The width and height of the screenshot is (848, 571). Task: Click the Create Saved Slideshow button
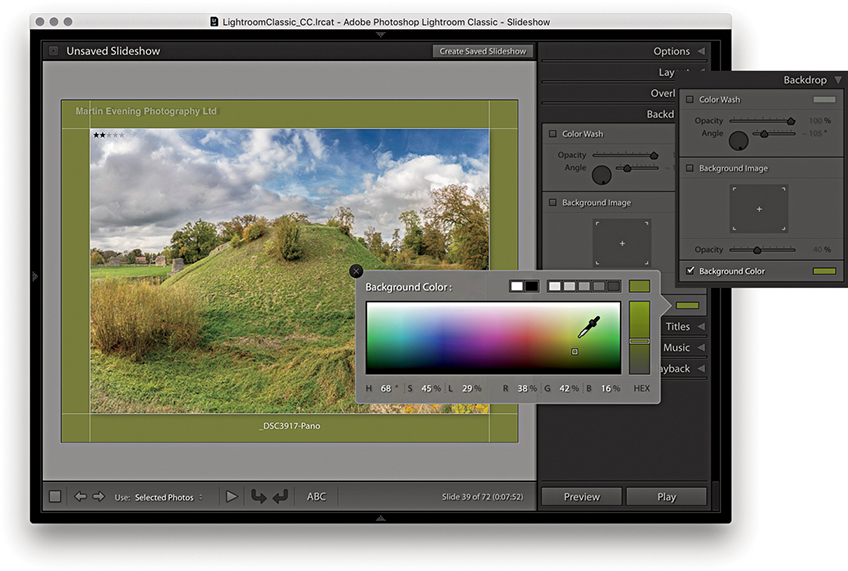[483, 51]
